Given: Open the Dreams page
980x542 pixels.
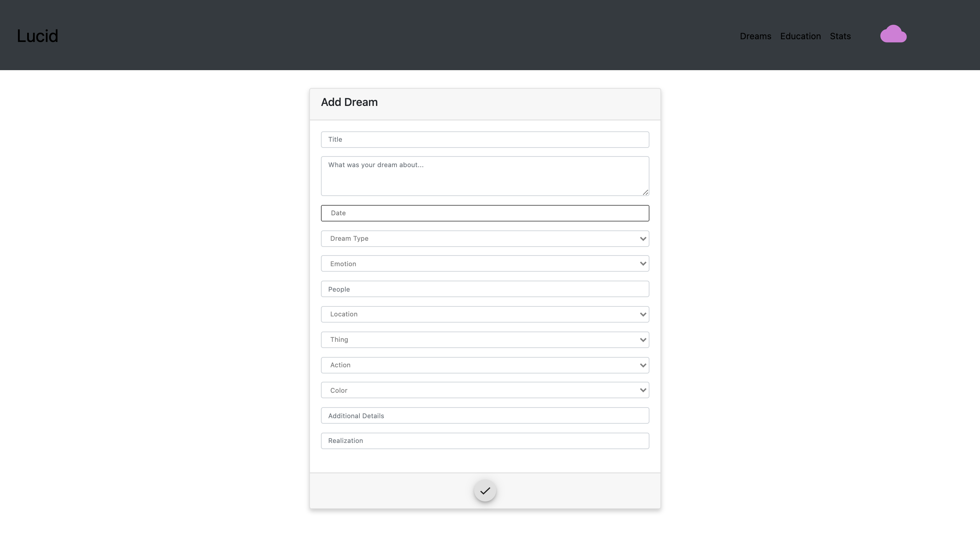Looking at the screenshot, I should point(755,36).
